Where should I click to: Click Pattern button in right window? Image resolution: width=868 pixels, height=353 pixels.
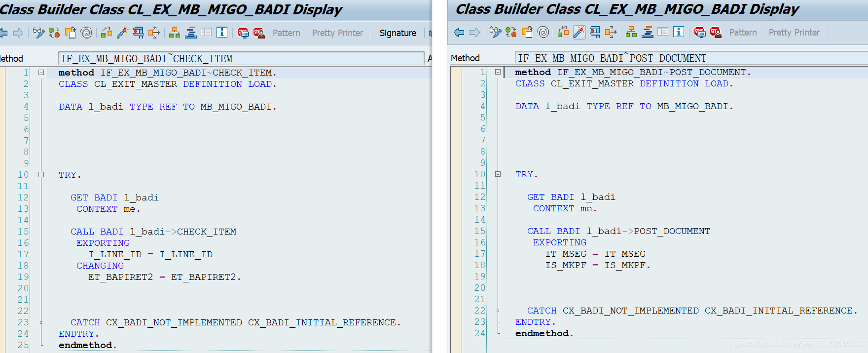743,33
